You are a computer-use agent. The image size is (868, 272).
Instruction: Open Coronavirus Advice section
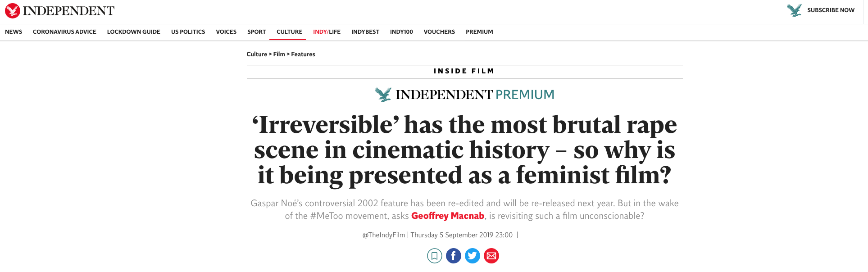64,32
